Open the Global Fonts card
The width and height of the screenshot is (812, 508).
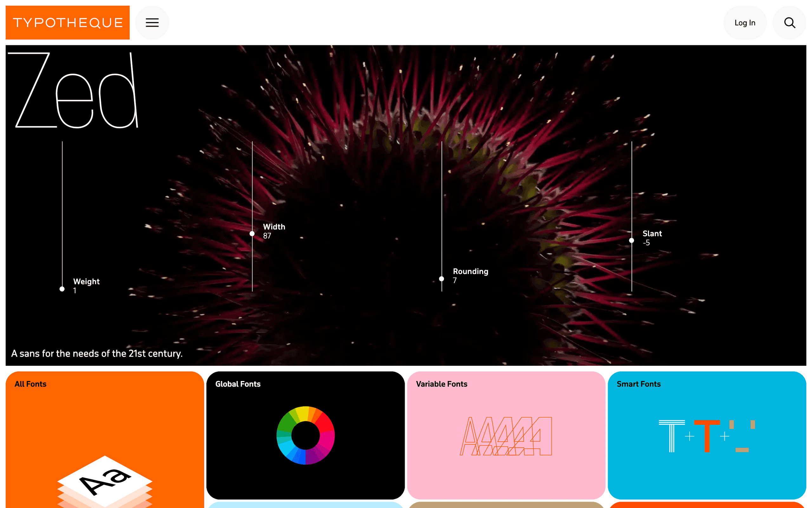[x=305, y=435]
